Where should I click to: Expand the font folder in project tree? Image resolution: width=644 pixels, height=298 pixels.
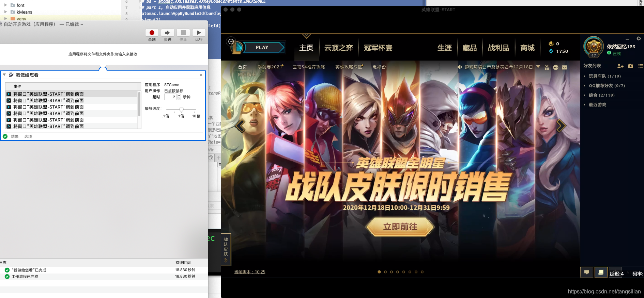5,5
